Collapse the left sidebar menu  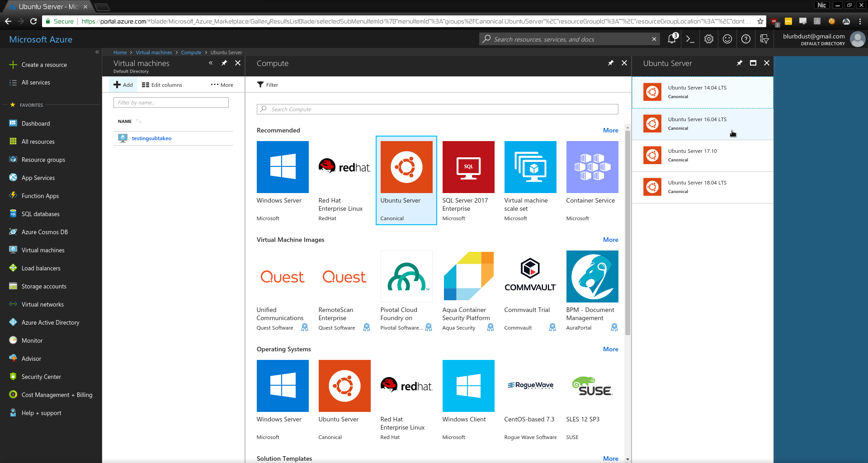point(97,52)
